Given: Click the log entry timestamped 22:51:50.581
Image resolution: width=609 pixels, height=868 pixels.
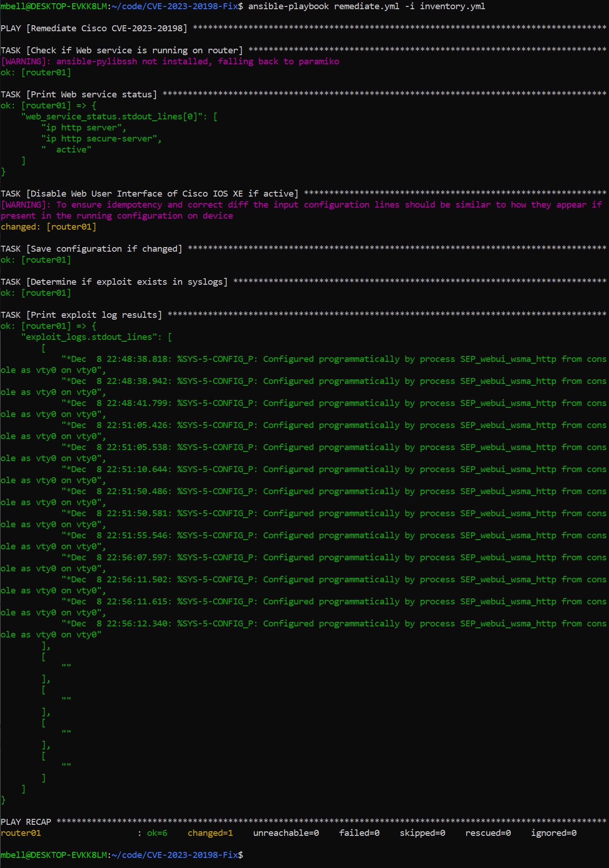Looking at the screenshot, I should 304,519.
